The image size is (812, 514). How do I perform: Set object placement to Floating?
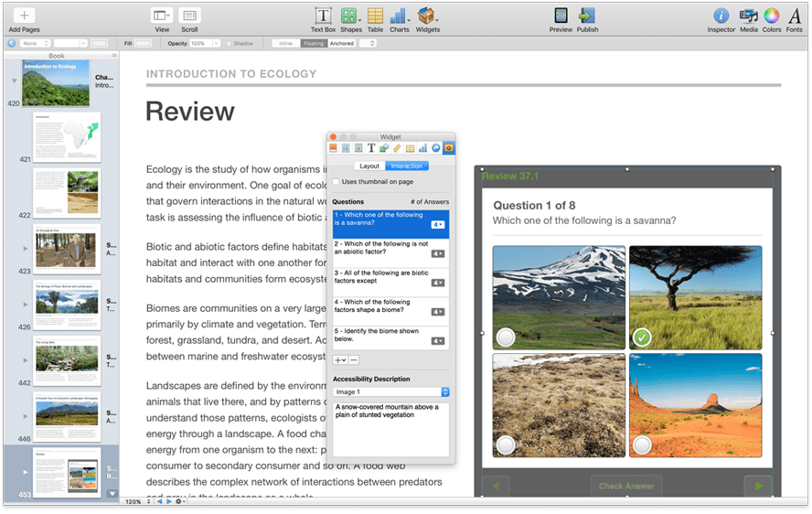click(x=314, y=44)
